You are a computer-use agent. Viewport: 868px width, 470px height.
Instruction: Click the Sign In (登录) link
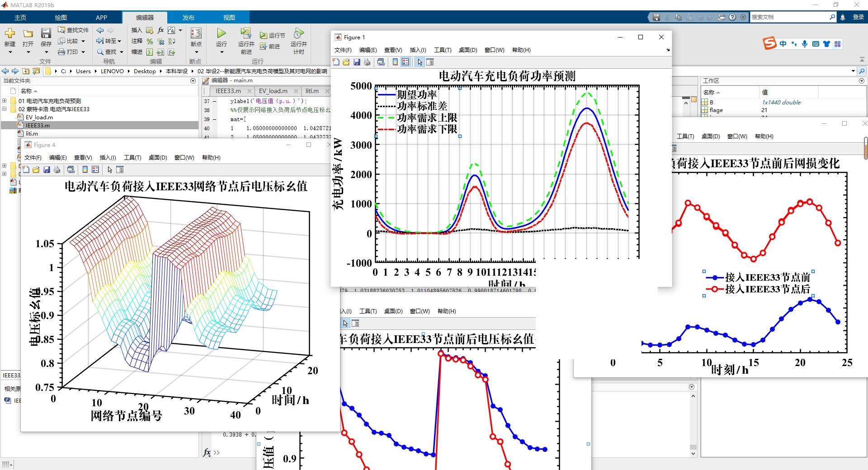coord(858,17)
